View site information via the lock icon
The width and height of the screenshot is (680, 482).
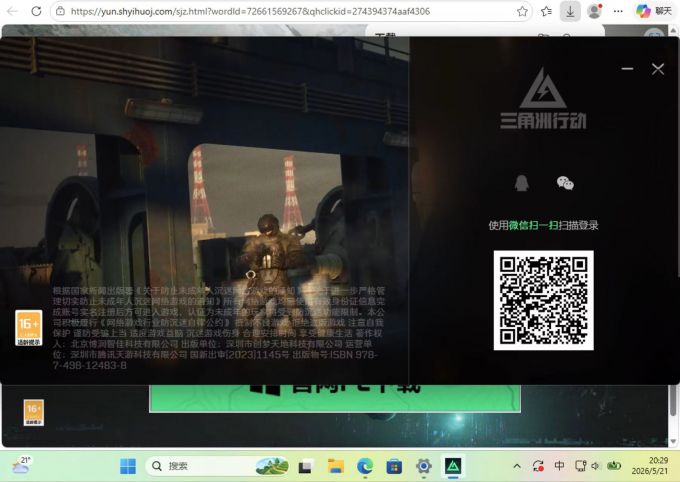coord(61,11)
